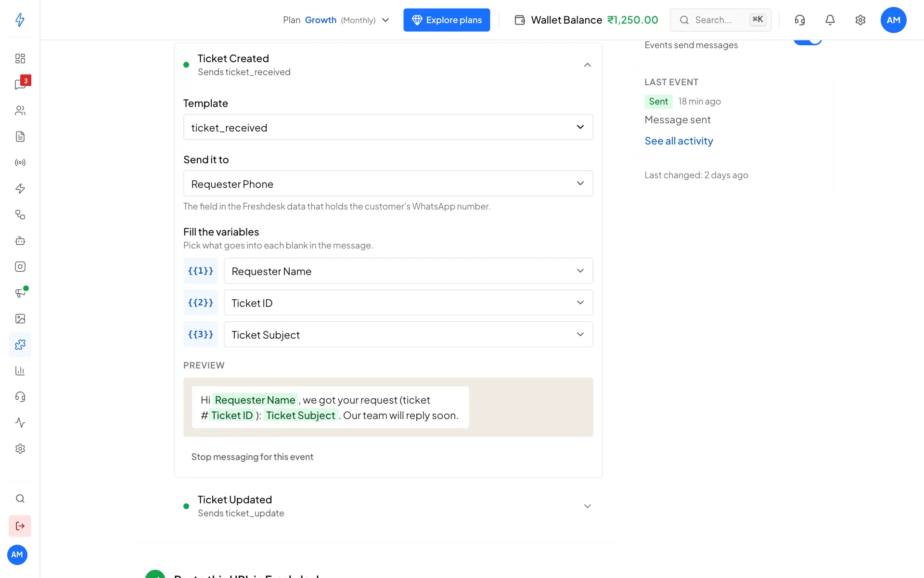This screenshot has width=924, height=578.
Task: Click the Explore plans button
Action: (447, 20)
